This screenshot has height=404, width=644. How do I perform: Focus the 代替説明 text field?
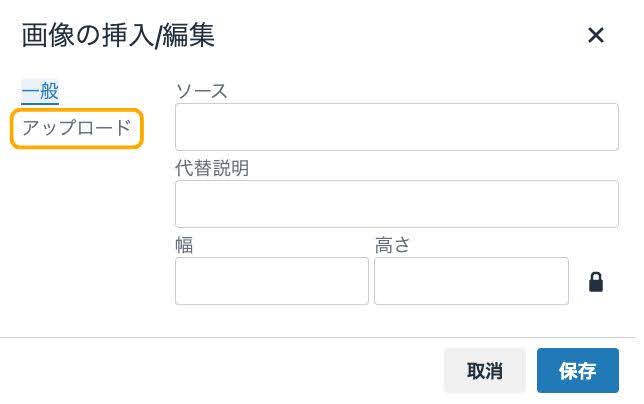(x=397, y=204)
